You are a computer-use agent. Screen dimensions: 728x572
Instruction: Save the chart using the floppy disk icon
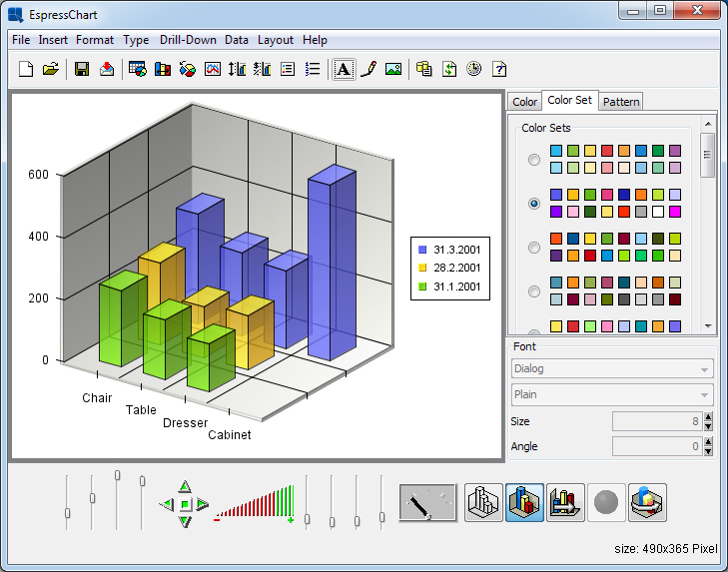82,69
